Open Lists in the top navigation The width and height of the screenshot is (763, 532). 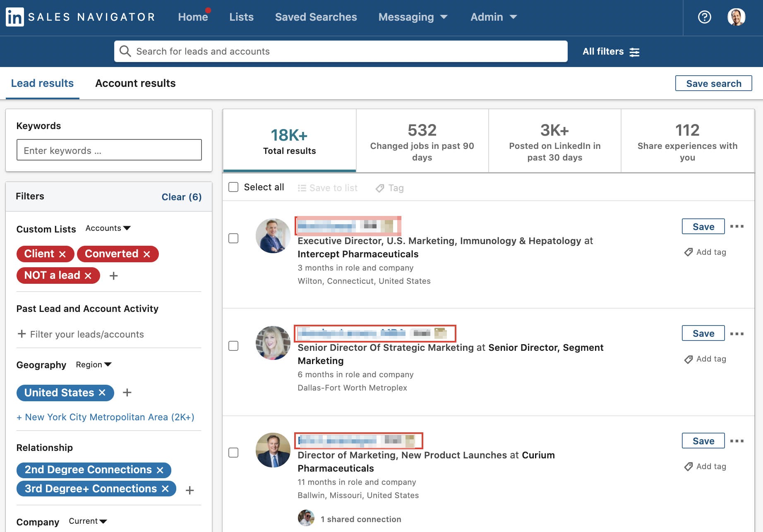click(241, 17)
